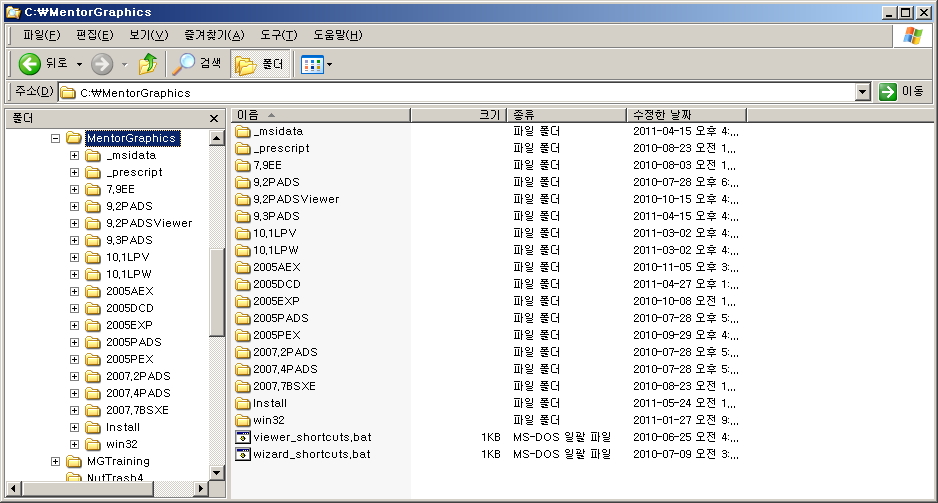Select MentorGraphics in the folder tree
Screen dimensions: 938x503
tap(132, 138)
